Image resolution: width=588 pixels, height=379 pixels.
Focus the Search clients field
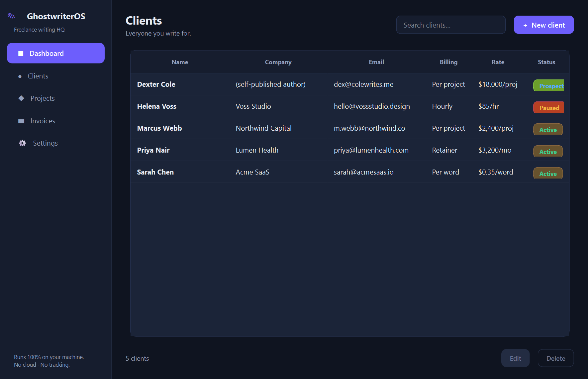point(451,25)
